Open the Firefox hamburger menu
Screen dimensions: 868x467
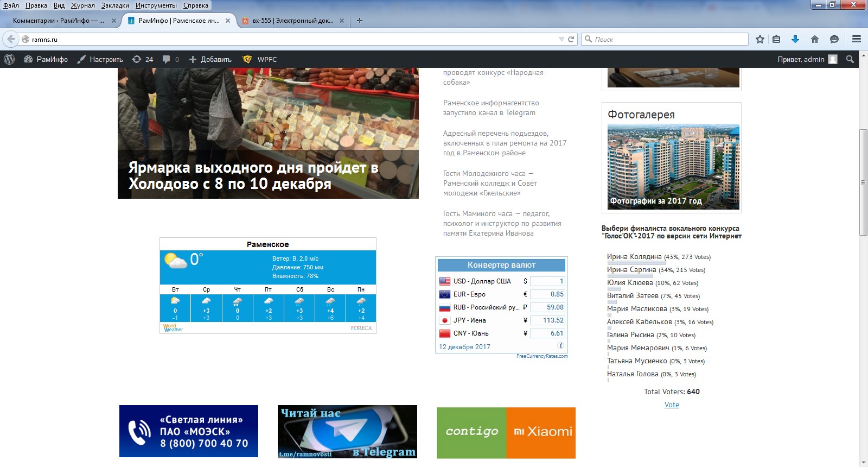point(857,39)
